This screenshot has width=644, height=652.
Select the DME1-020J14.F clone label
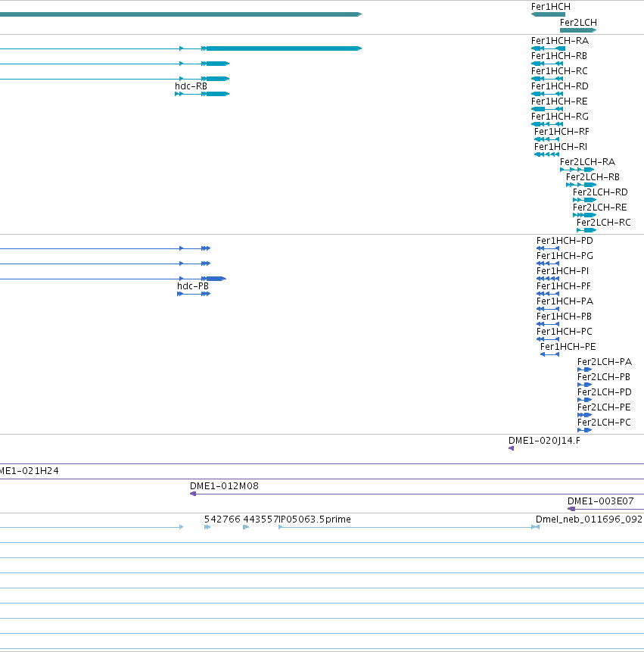click(x=544, y=441)
